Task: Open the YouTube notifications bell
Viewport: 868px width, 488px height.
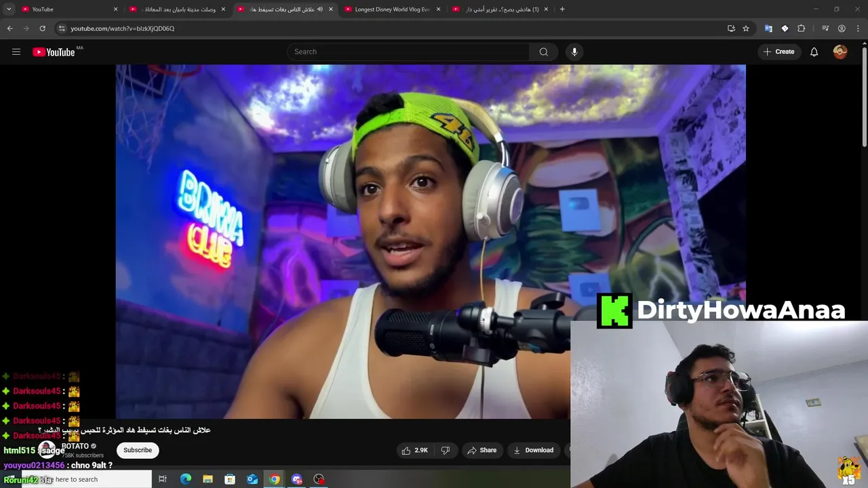Action: point(814,52)
